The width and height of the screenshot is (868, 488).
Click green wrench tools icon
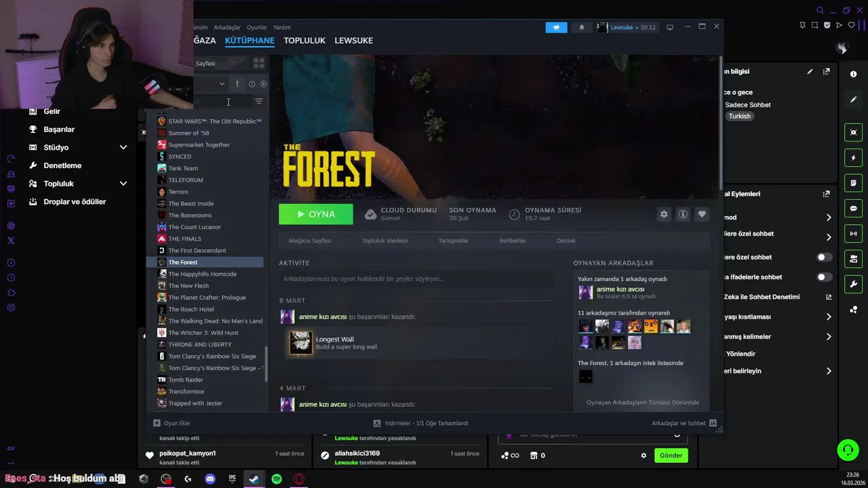click(854, 284)
